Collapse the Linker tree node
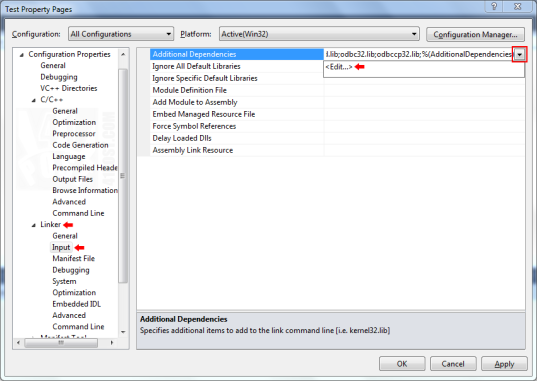The image size is (537, 381). click(34, 225)
